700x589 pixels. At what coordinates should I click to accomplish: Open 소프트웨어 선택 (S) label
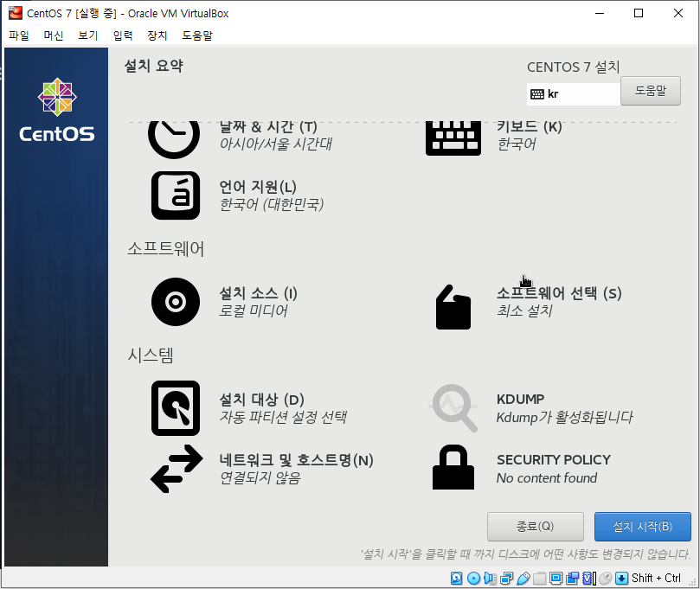click(x=559, y=293)
